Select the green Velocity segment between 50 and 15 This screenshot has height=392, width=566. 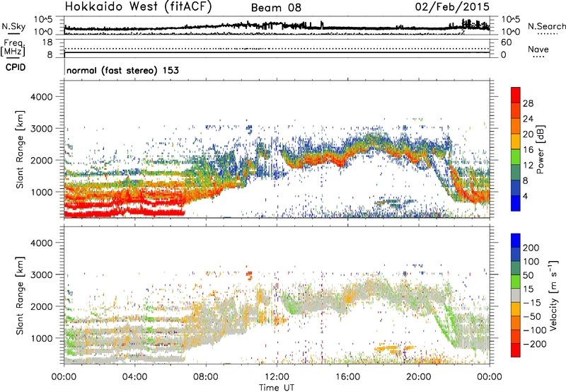(x=516, y=282)
